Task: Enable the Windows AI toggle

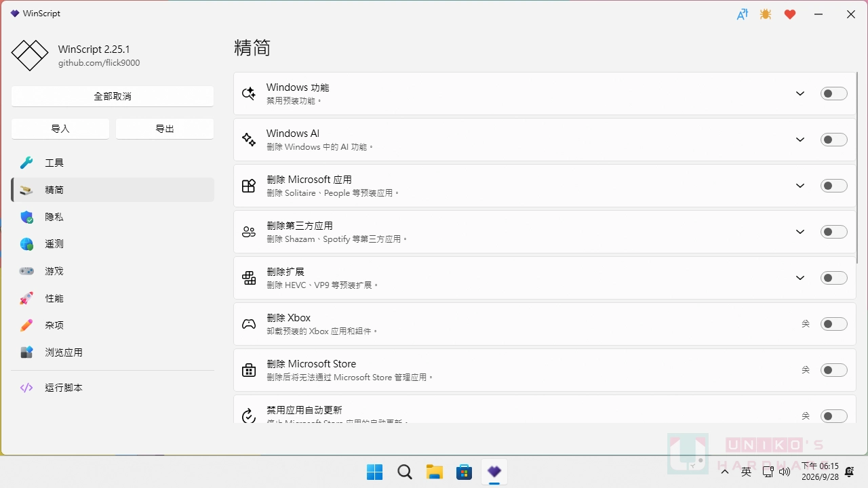Action: [x=833, y=140]
